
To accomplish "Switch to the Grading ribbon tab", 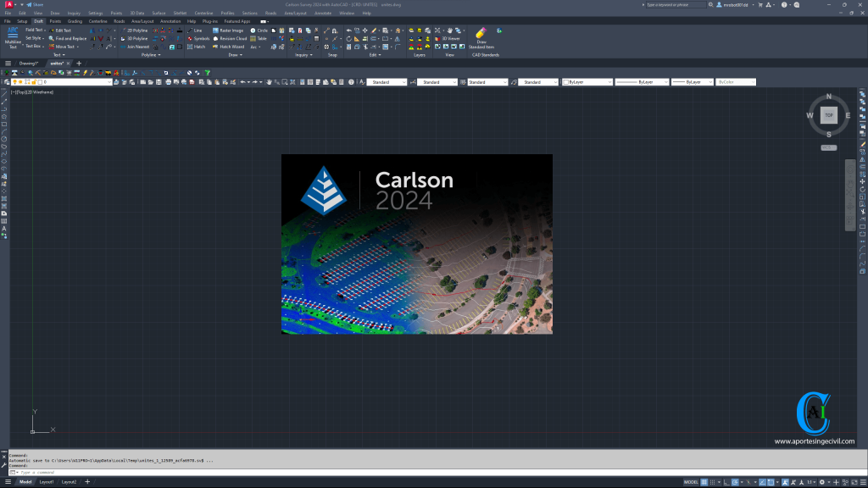I will (x=75, y=21).
